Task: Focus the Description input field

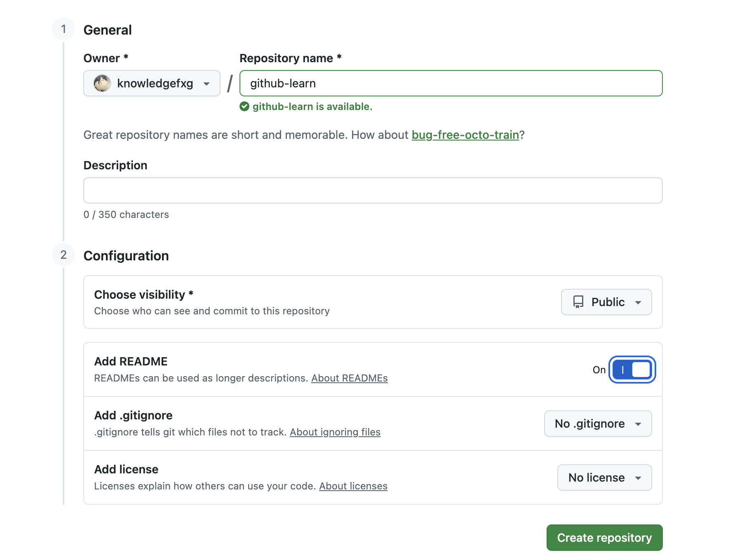Action: (373, 190)
